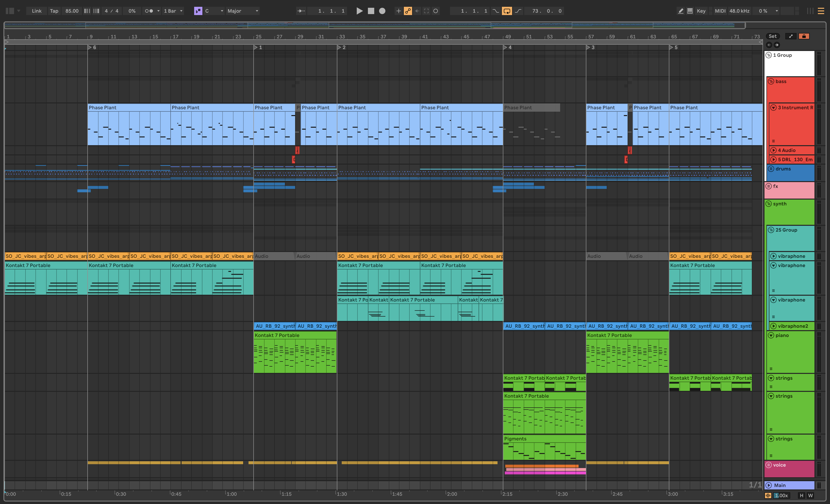Toggle computer MIDI keyboard icon
This screenshot has height=504, width=830.
point(690,11)
